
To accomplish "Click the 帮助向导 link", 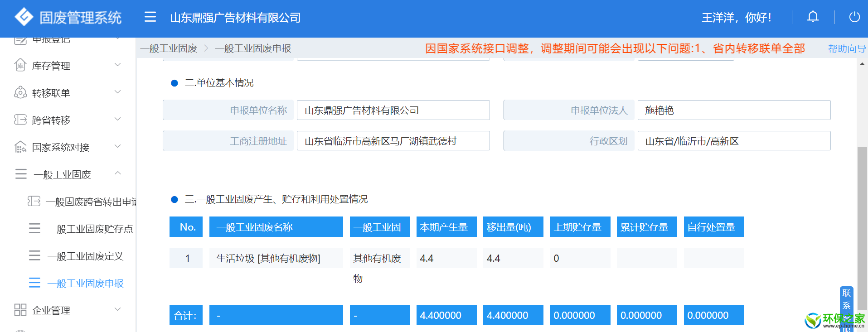I will [846, 48].
